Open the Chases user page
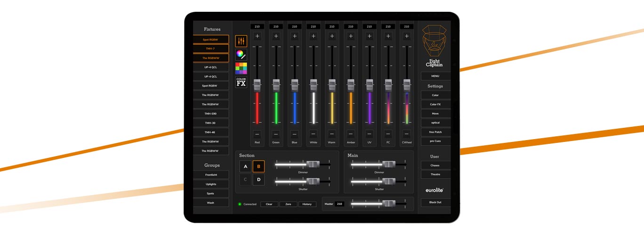The image size is (644, 235). (x=435, y=165)
